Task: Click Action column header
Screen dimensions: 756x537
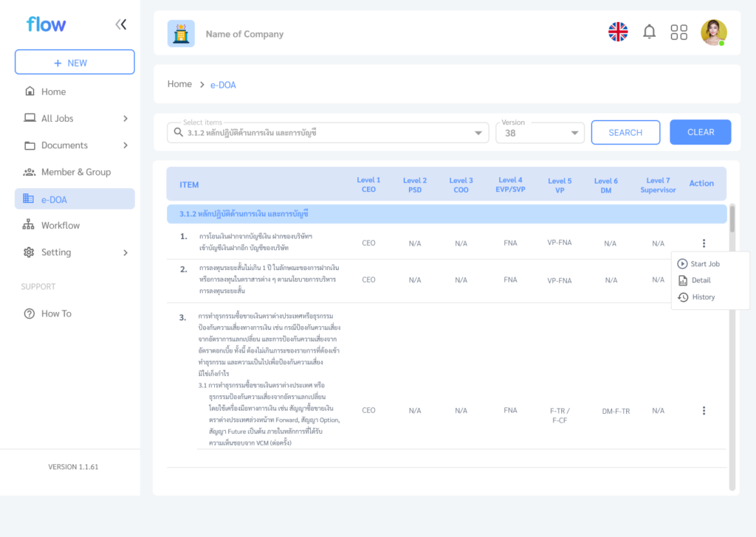Action: point(701,183)
